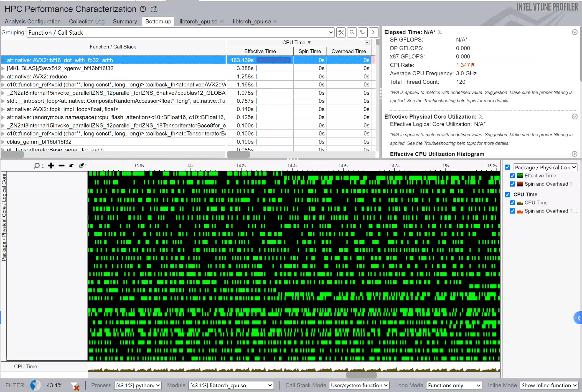582x392 pixels.
Task: Click the 14s timeline marker
Action: tap(190, 166)
